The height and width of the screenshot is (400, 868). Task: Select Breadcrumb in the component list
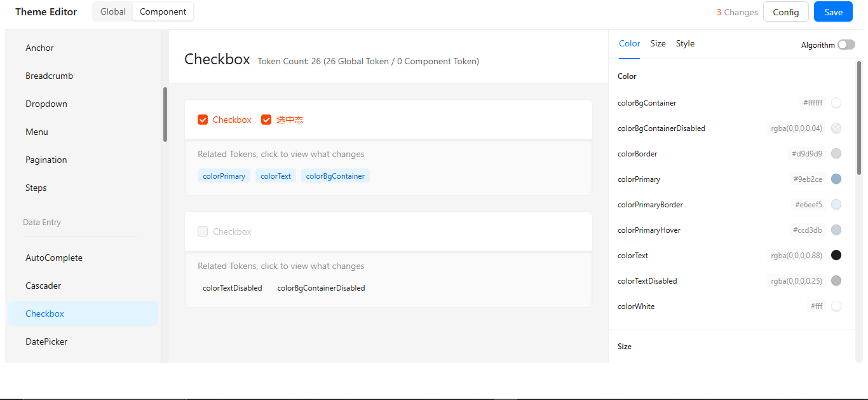click(83, 76)
